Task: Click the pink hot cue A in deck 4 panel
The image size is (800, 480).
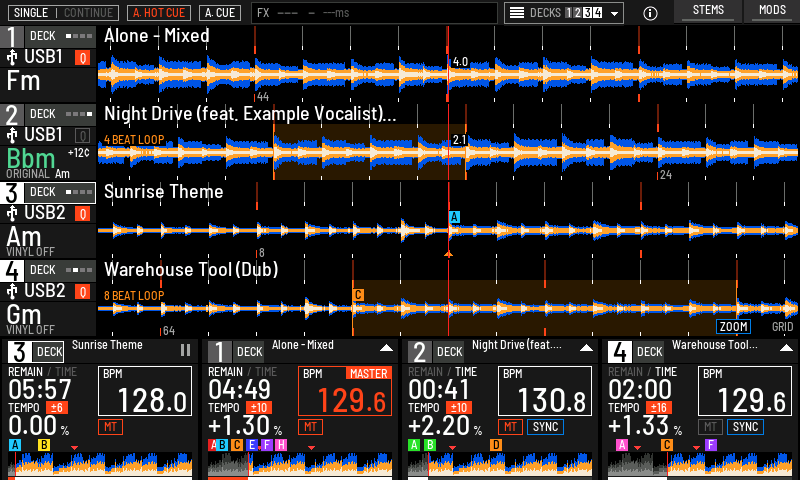Action: 621,445
